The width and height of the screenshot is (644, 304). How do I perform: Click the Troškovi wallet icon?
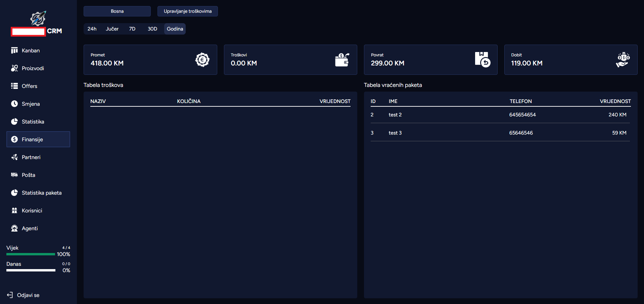pyautogui.click(x=342, y=60)
